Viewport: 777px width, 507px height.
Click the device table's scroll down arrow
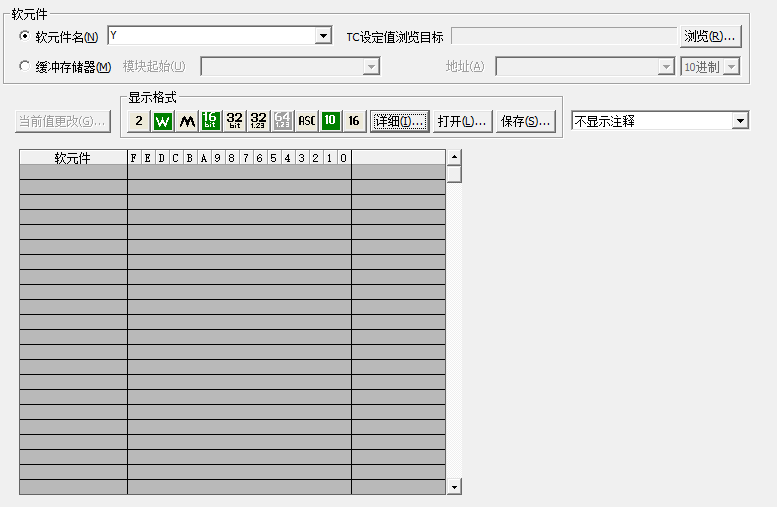[x=454, y=486]
